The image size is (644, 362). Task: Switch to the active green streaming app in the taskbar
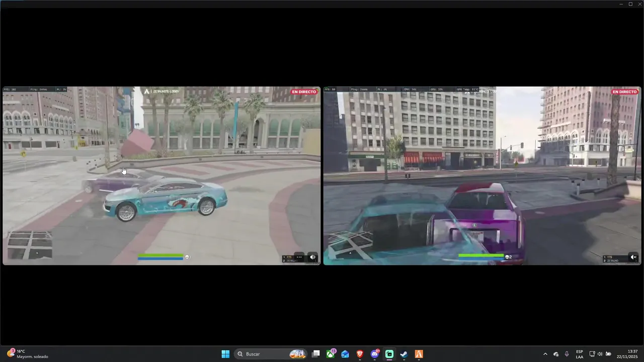point(389,354)
